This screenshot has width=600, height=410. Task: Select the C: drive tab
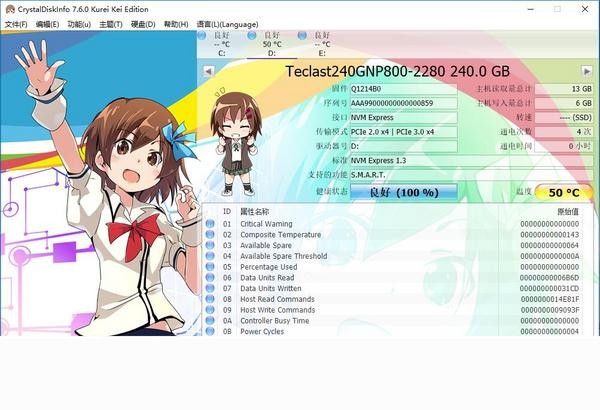click(222, 44)
